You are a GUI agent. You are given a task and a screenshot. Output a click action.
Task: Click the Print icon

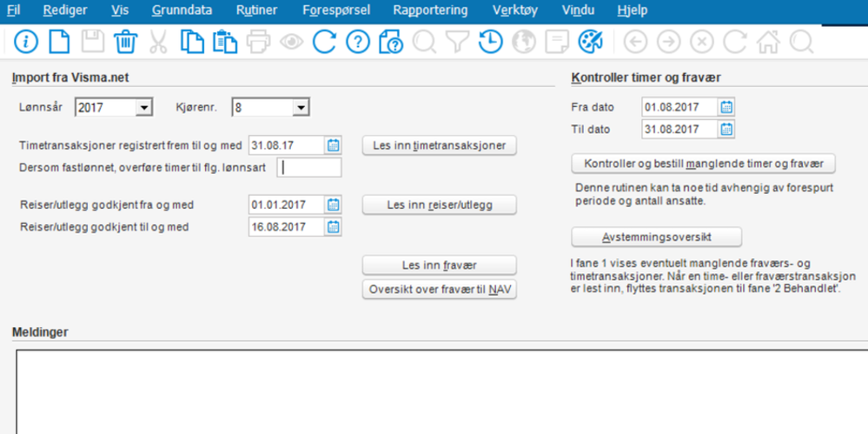tap(258, 42)
